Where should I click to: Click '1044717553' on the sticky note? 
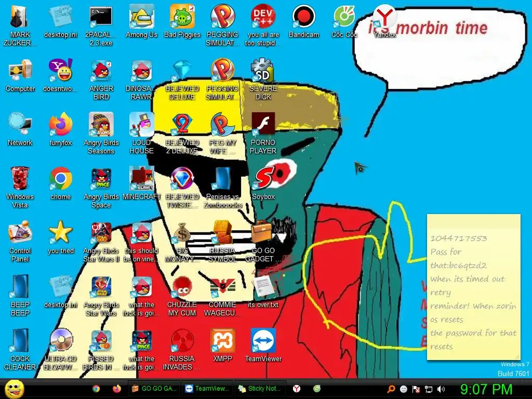click(458, 238)
